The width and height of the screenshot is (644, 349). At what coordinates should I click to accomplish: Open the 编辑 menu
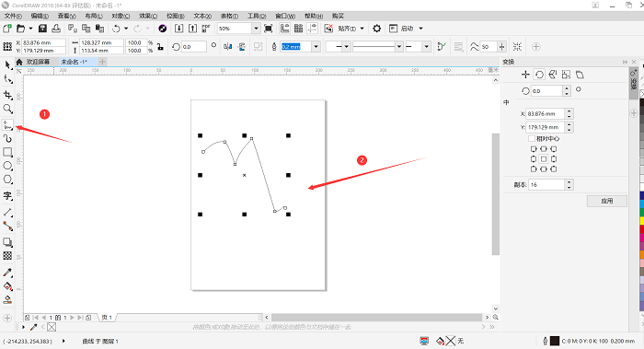pos(40,16)
